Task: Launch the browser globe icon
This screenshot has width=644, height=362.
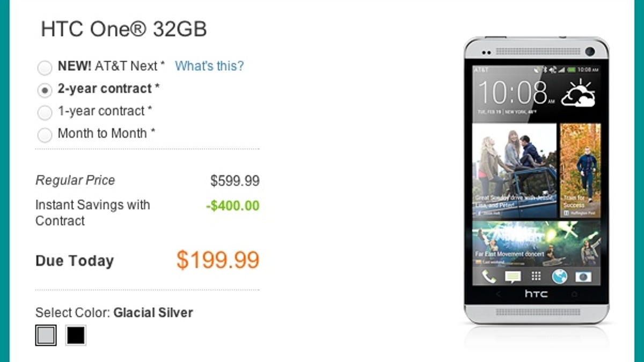Action: click(559, 276)
